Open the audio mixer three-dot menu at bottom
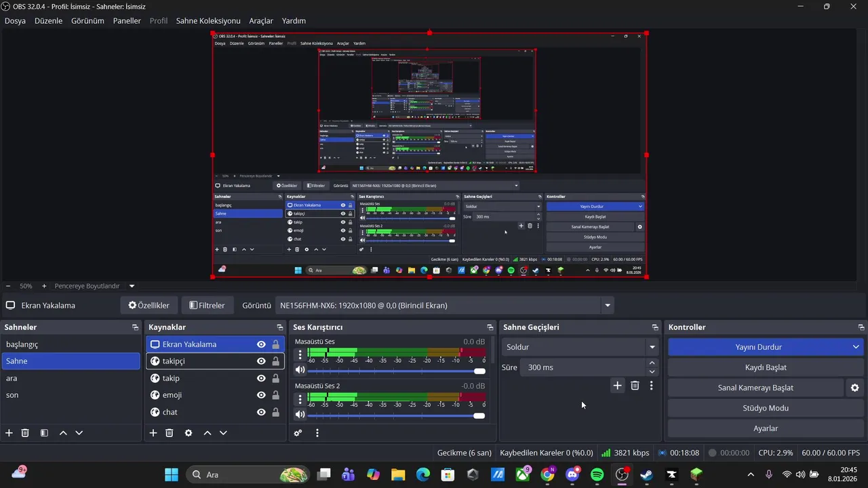868x488 pixels. click(x=317, y=432)
